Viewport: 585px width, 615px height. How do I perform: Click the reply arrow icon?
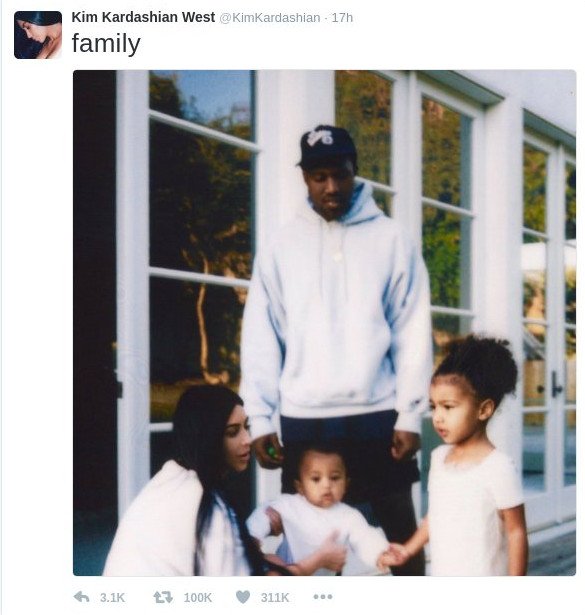pyautogui.click(x=82, y=597)
